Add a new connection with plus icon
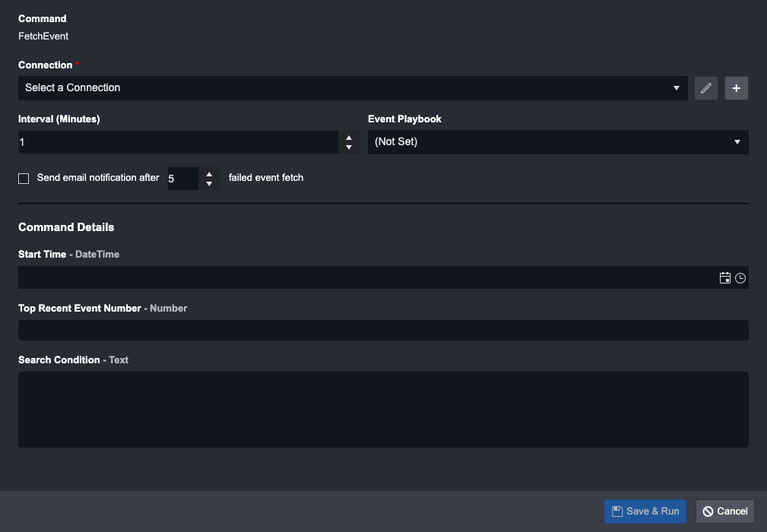 tap(736, 88)
